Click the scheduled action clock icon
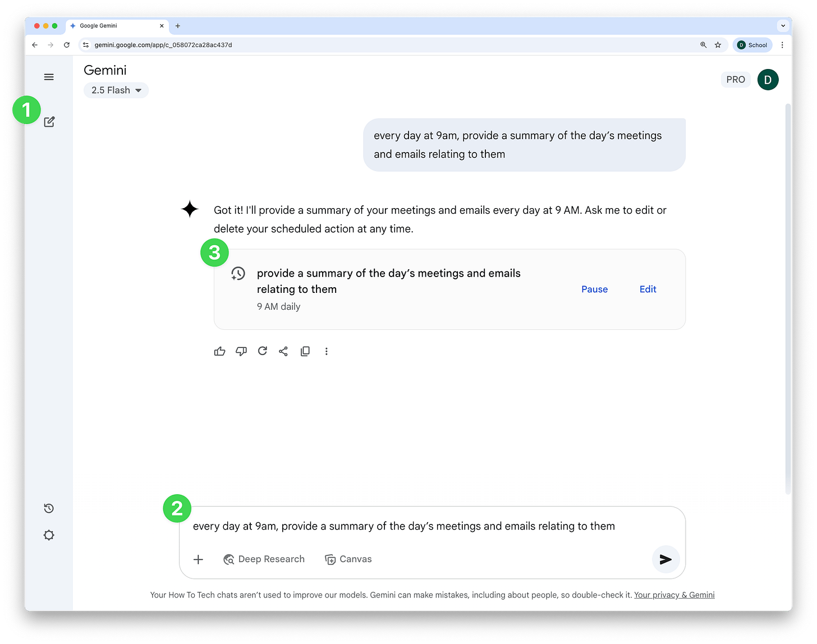817x644 pixels. pos(238,274)
